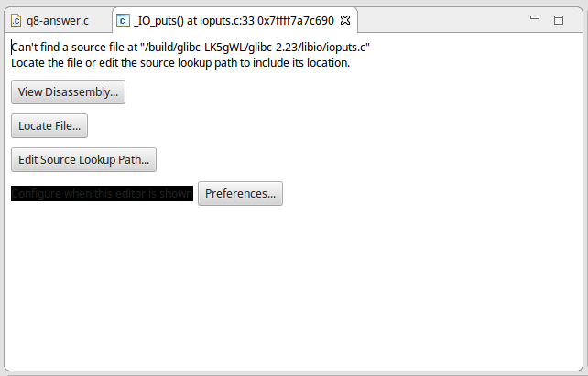Click the highlighted "Configure when this editor is shown" label
The width and height of the screenshot is (588, 376).
tap(102, 194)
